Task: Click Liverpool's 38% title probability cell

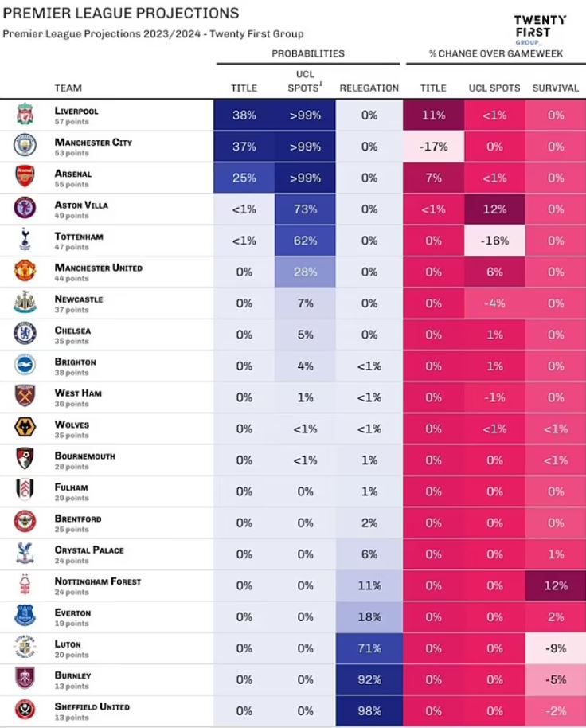Action: 244,115
